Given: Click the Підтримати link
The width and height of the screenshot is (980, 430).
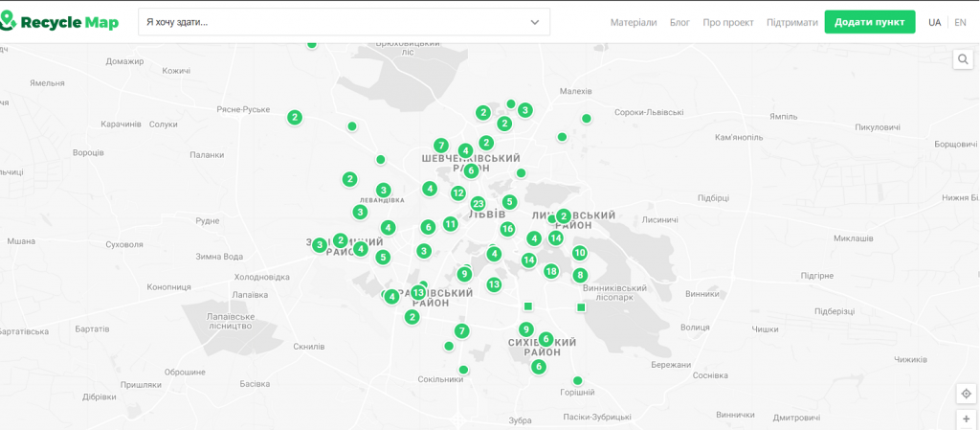Looking at the screenshot, I should pyautogui.click(x=791, y=22).
